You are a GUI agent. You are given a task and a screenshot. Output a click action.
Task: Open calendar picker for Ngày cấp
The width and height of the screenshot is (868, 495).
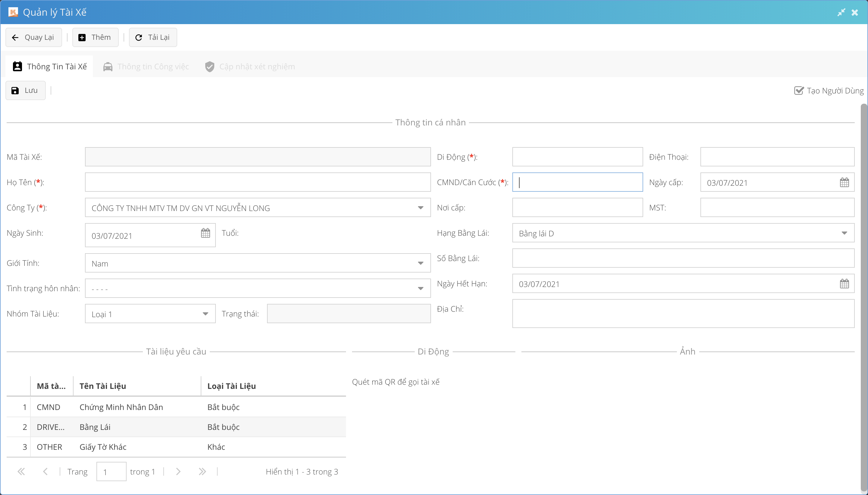tap(844, 183)
